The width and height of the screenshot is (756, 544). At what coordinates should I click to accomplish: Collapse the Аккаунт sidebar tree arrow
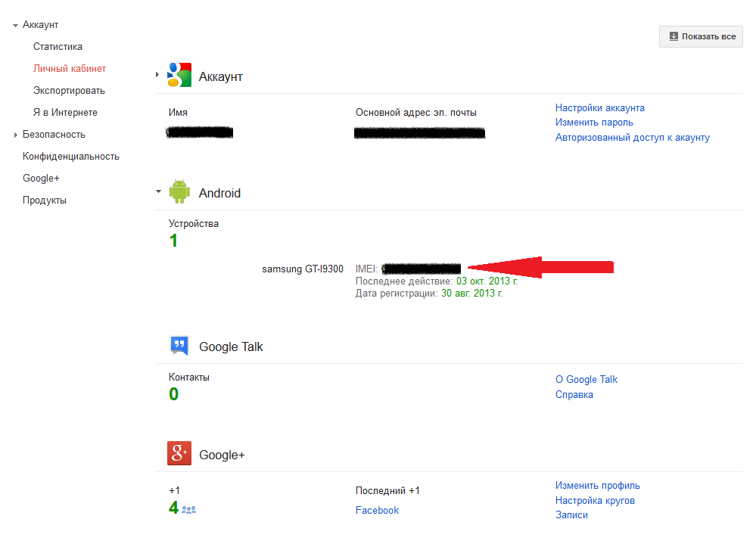pos(15,25)
